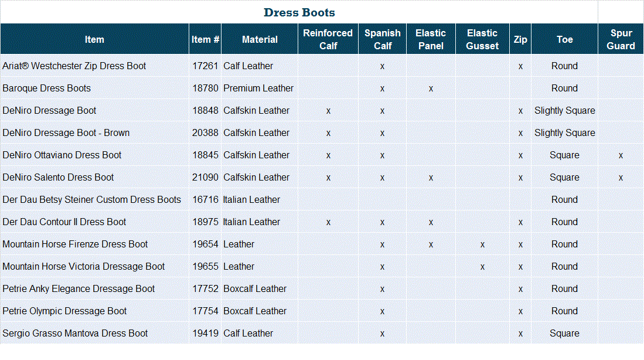Click Spur Guard x in DeNiro Salento row
The image size is (644, 360).
tap(621, 178)
